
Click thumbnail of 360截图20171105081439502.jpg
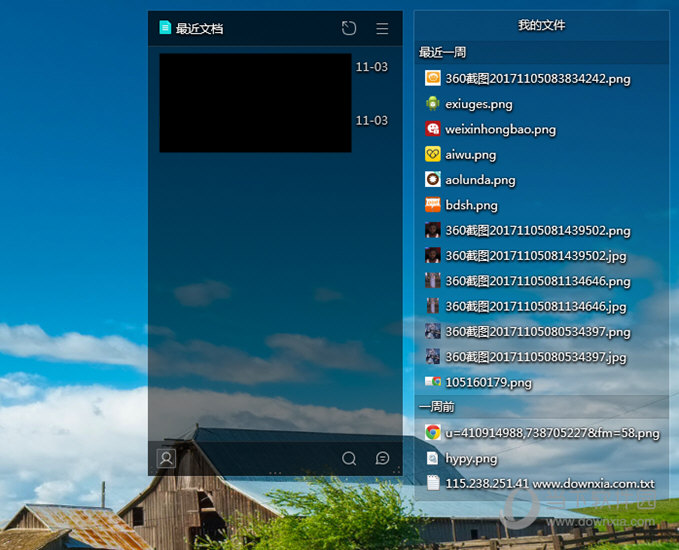(433, 255)
